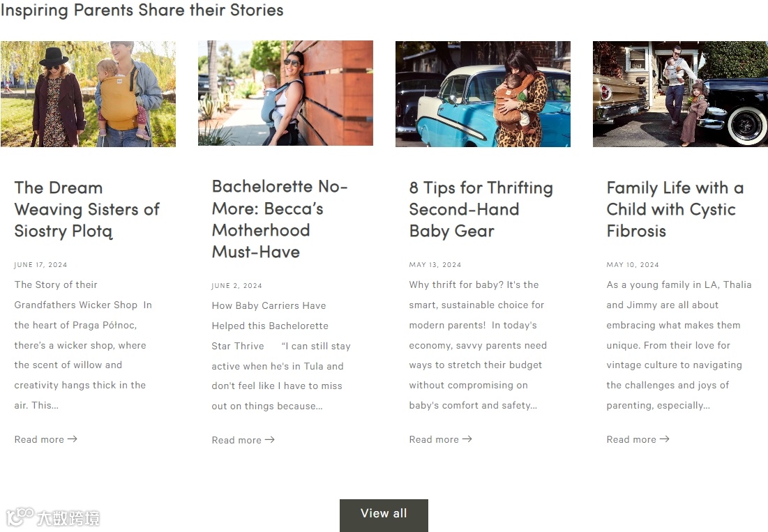Open the Cystic Fibrosis family photo
The width and height of the screenshot is (768, 532).
click(680, 94)
